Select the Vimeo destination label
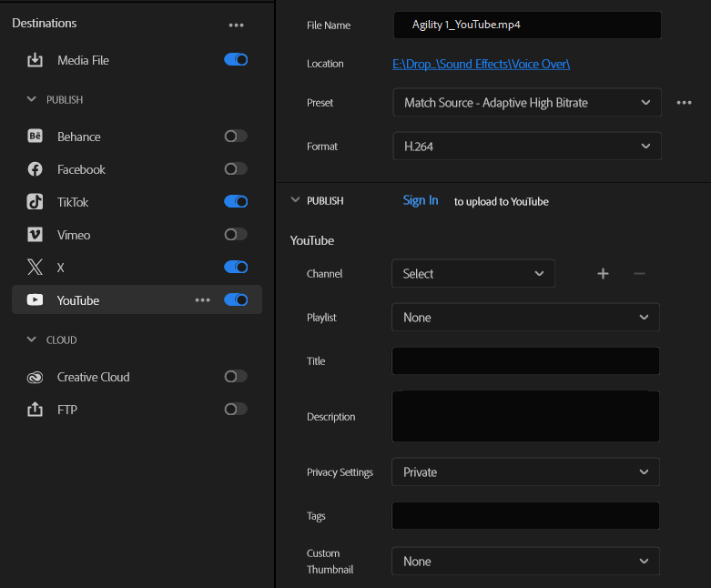711x588 pixels. pyautogui.click(x=74, y=235)
